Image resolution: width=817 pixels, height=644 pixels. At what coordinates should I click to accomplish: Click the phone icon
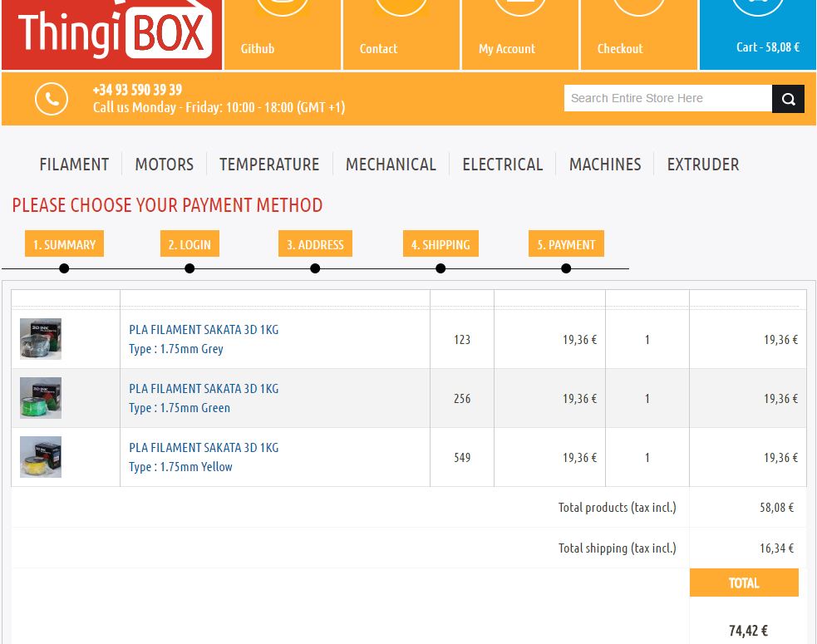coord(52,99)
